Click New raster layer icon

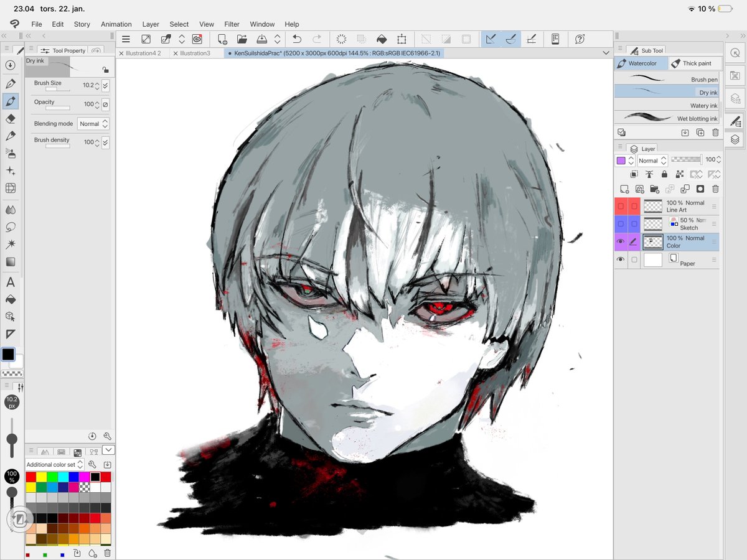[624, 189]
